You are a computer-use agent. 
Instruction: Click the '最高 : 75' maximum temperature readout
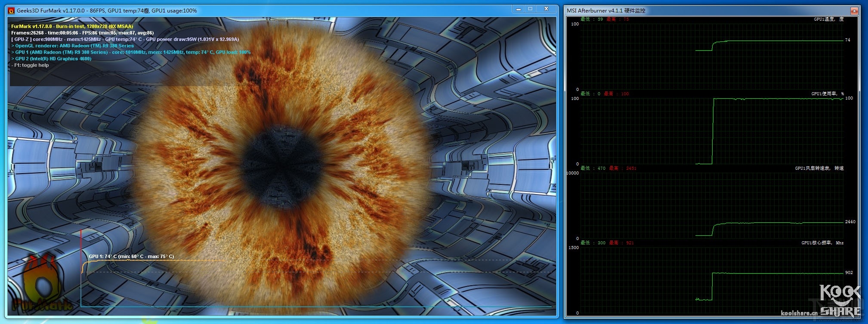click(618, 19)
